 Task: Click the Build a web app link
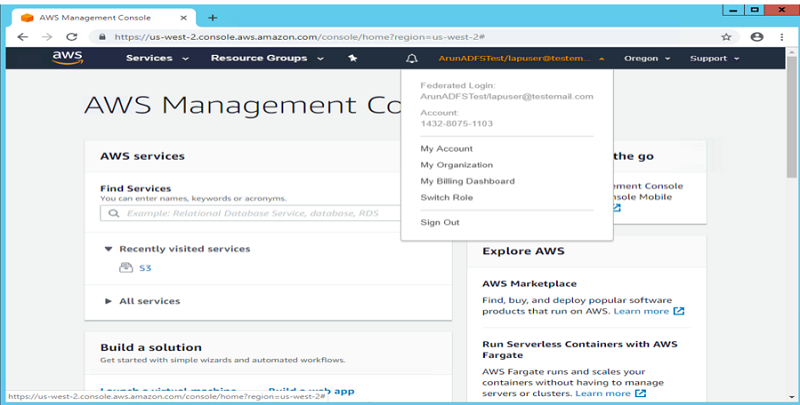[311, 391]
